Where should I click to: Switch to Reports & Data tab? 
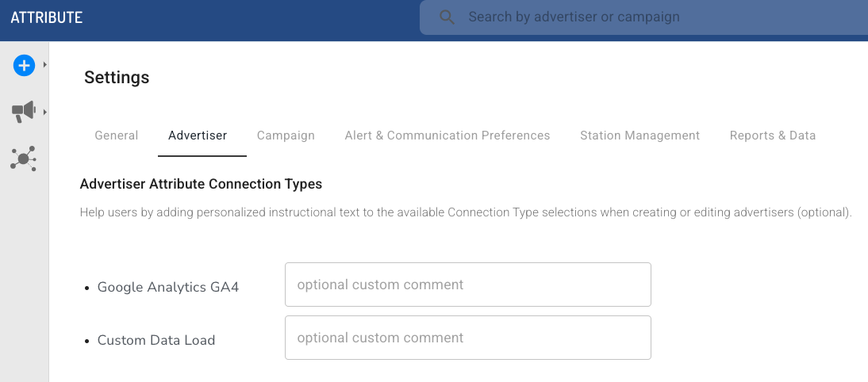click(x=773, y=136)
